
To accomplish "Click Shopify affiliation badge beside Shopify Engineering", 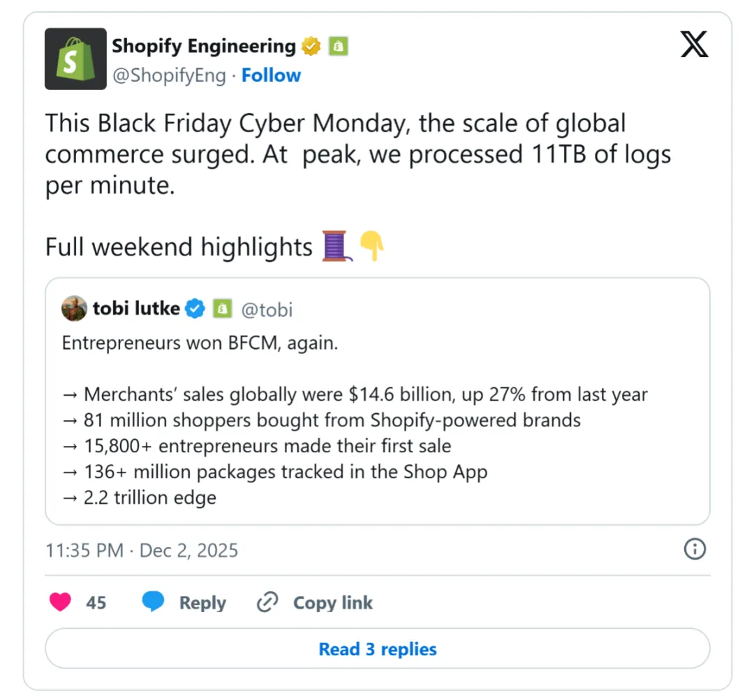I will click(x=339, y=47).
